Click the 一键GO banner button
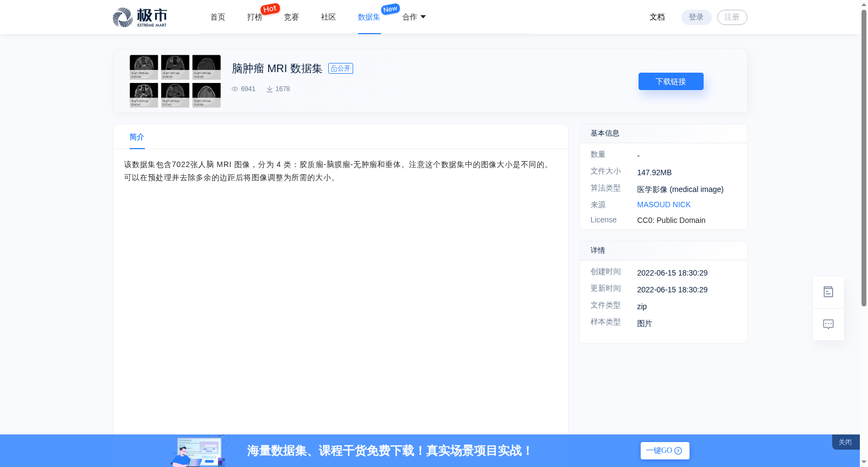The width and height of the screenshot is (868, 467). coord(665,451)
